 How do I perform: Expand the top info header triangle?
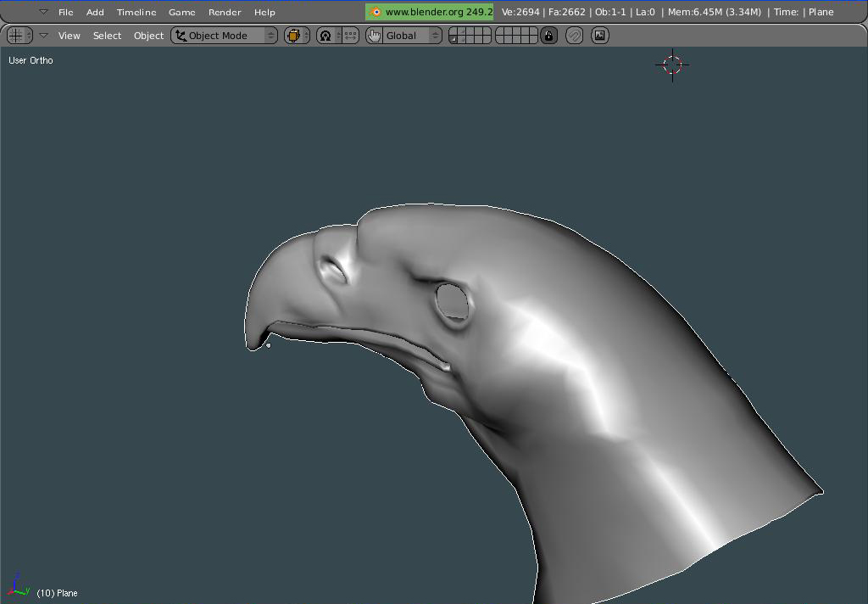pos(44,12)
